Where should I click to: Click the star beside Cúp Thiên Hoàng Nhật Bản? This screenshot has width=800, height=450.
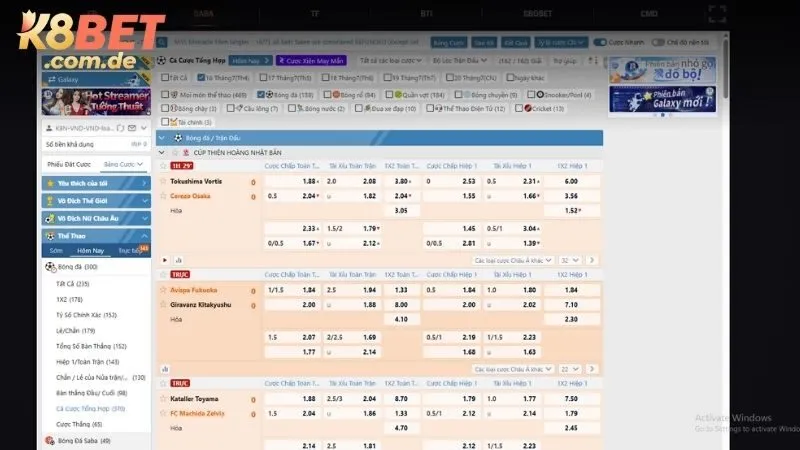tap(175, 153)
